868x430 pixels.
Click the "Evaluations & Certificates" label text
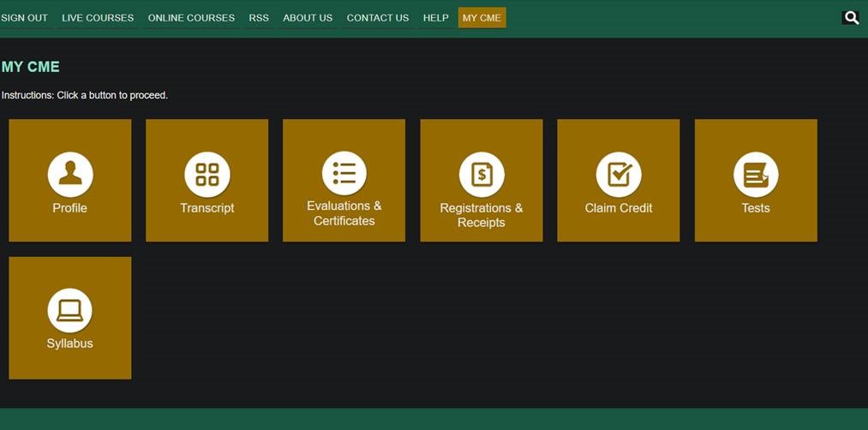pos(344,213)
